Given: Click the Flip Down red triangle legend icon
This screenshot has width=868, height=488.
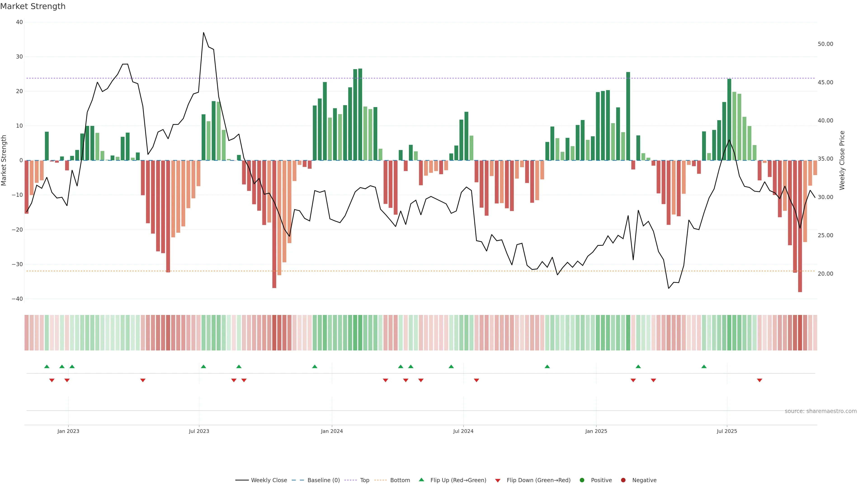Looking at the screenshot, I should click(x=498, y=481).
